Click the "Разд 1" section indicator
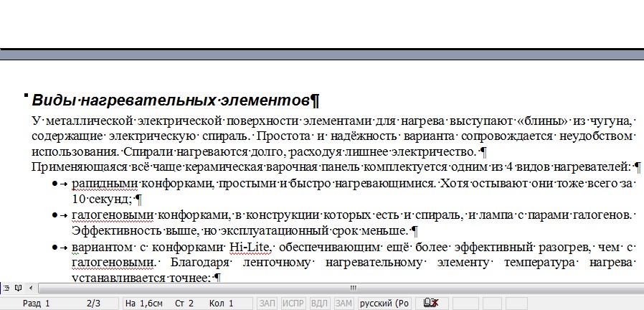Image resolution: width=644 pixels, height=310 pixels. coord(36,304)
